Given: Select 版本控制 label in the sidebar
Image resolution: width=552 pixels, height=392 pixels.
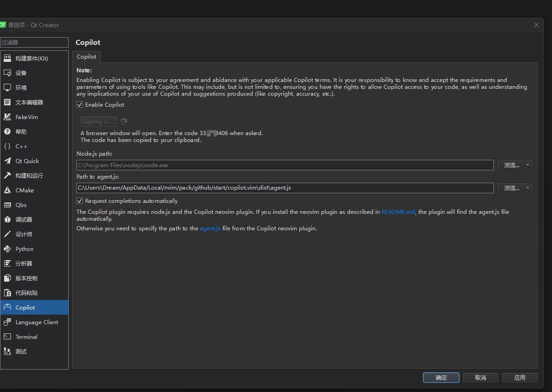Looking at the screenshot, I should click(27, 278).
